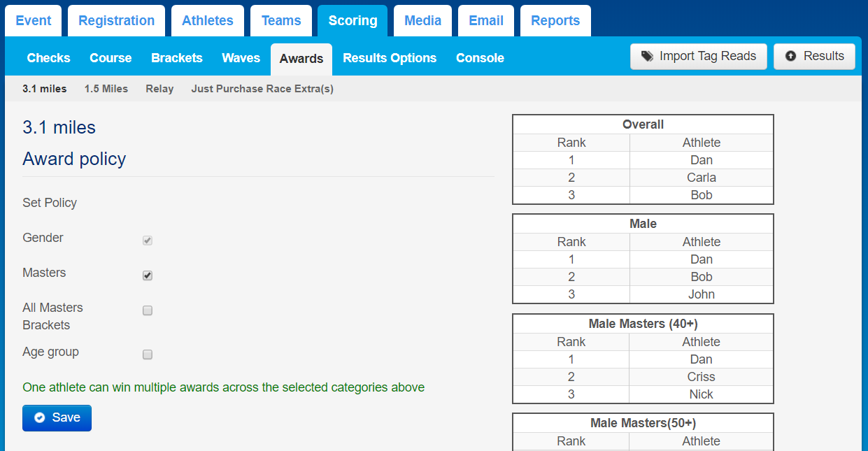This screenshot has width=868, height=451.
Task: Click the Overall table header
Action: (643, 124)
